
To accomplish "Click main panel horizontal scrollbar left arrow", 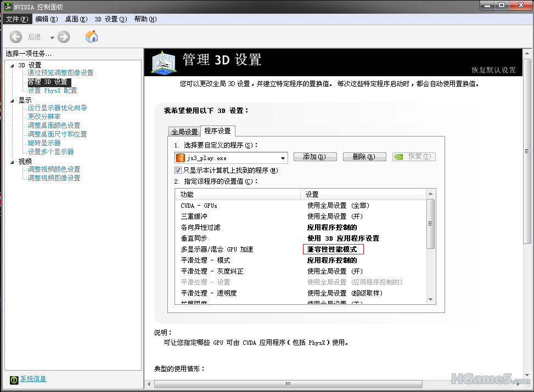I will [x=149, y=384].
